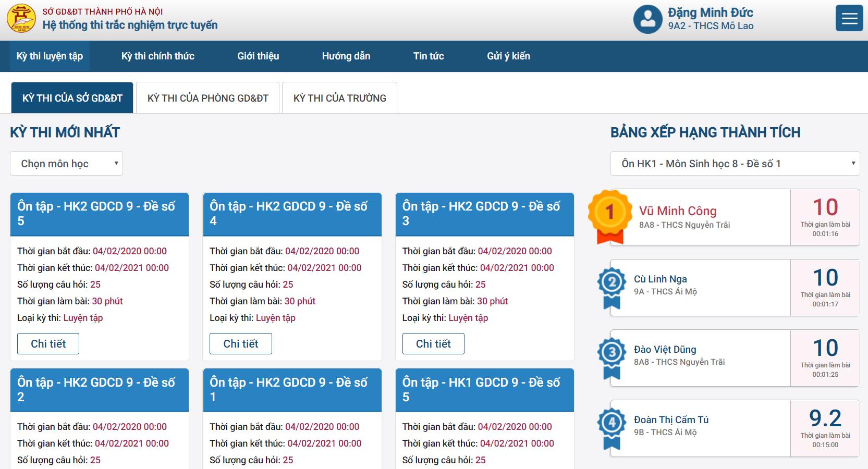The height and width of the screenshot is (469, 868).
Task: Switch to KỲ THI CỦA TRƯỜNG tab
Action: 339,98
